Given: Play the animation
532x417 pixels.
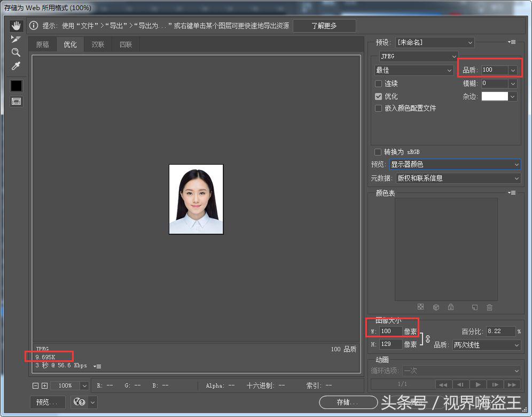Looking at the screenshot, I should click(x=478, y=384).
